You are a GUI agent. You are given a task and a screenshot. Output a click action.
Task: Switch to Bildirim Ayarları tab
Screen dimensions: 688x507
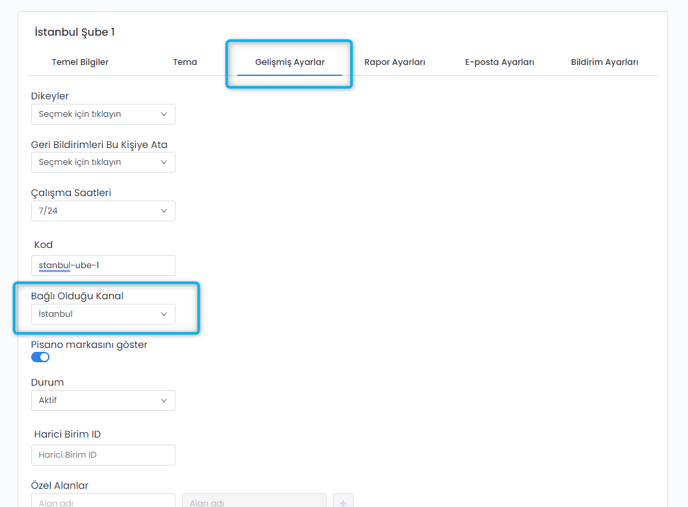coord(604,62)
